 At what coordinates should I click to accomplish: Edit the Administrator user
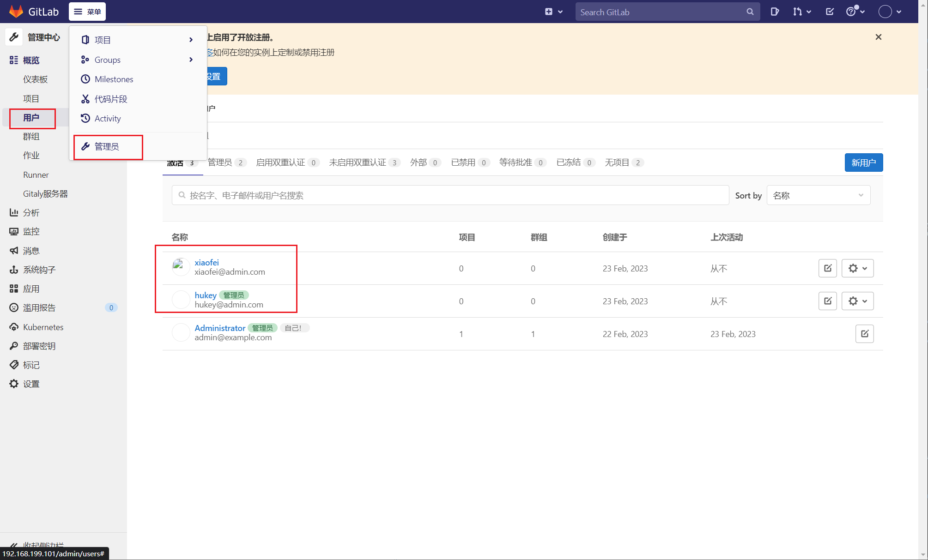point(865,334)
